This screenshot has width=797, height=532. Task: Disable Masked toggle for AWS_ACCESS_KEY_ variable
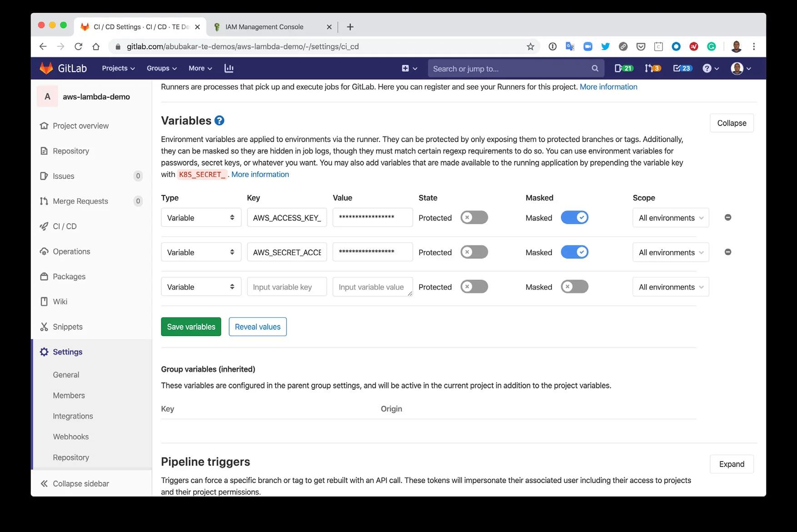coord(574,218)
